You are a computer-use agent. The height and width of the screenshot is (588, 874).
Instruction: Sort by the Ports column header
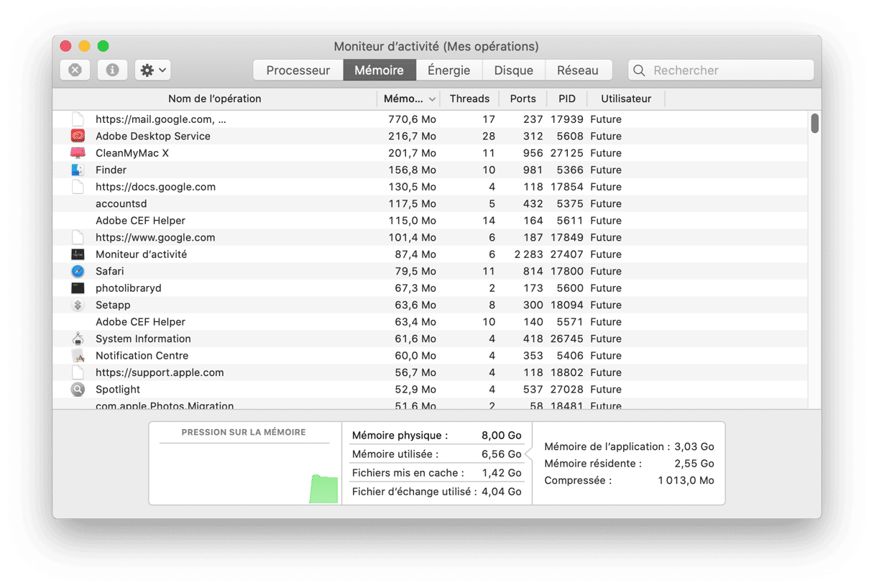pyautogui.click(x=523, y=98)
